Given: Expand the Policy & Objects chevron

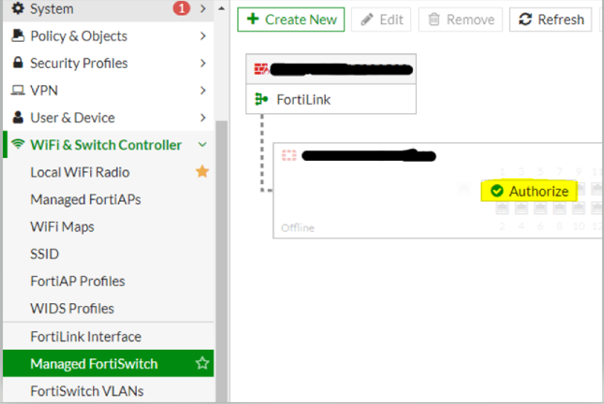Looking at the screenshot, I should [x=203, y=36].
